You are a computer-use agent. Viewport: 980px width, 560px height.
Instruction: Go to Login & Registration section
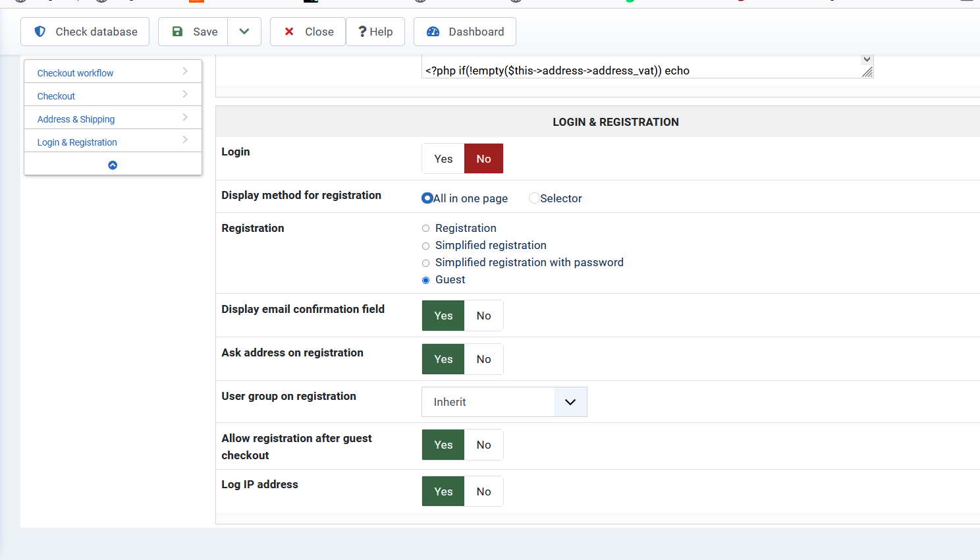coord(77,142)
